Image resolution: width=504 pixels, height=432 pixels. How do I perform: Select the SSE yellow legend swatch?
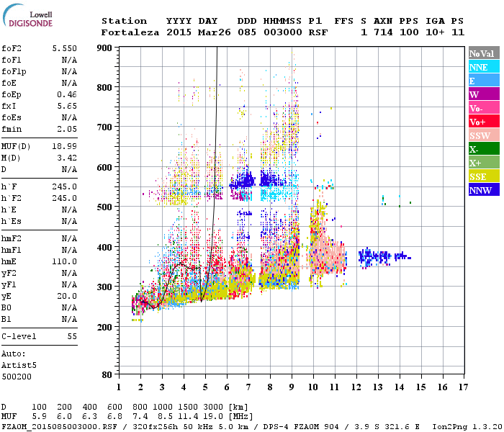pyautogui.click(x=484, y=176)
